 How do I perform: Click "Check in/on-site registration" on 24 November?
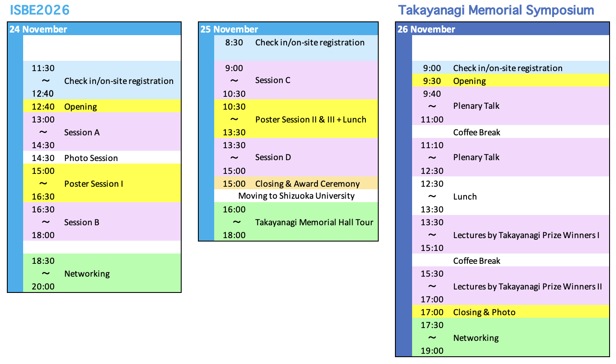[119, 81]
